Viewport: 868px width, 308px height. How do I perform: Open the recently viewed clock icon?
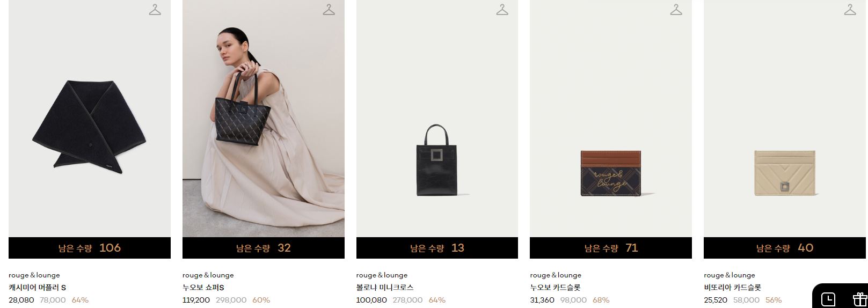pos(828,299)
